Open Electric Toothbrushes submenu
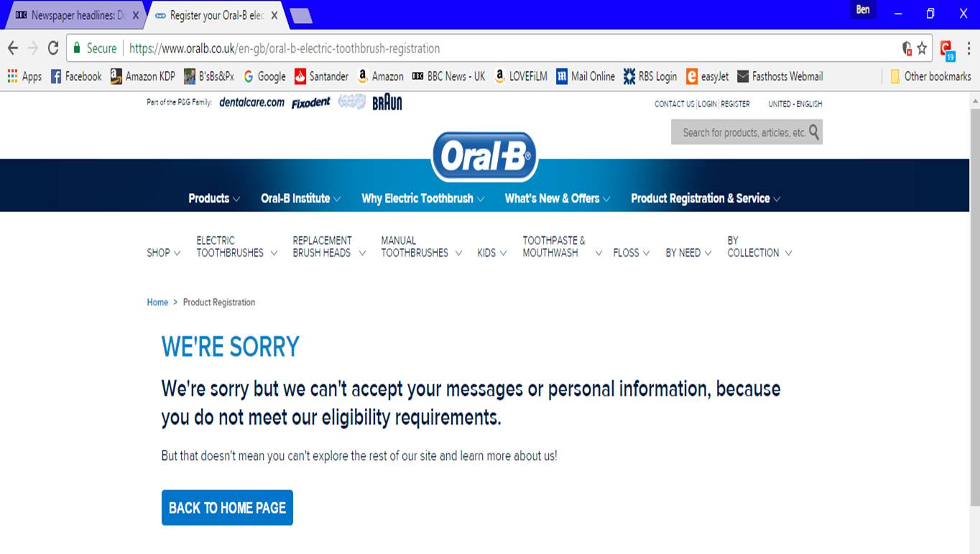Viewport: 980px width, 554px height. point(236,246)
